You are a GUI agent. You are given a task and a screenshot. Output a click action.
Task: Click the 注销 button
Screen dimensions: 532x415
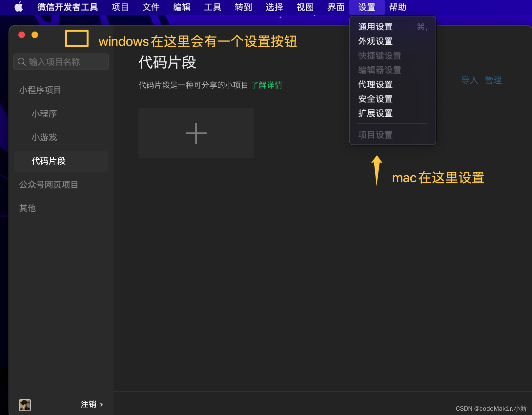pyautogui.click(x=89, y=404)
